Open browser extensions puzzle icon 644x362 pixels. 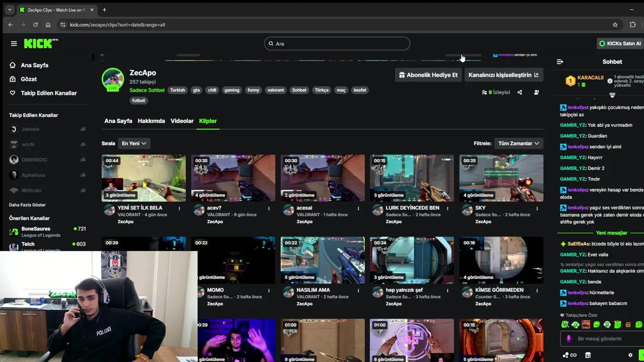coord(632,25)
